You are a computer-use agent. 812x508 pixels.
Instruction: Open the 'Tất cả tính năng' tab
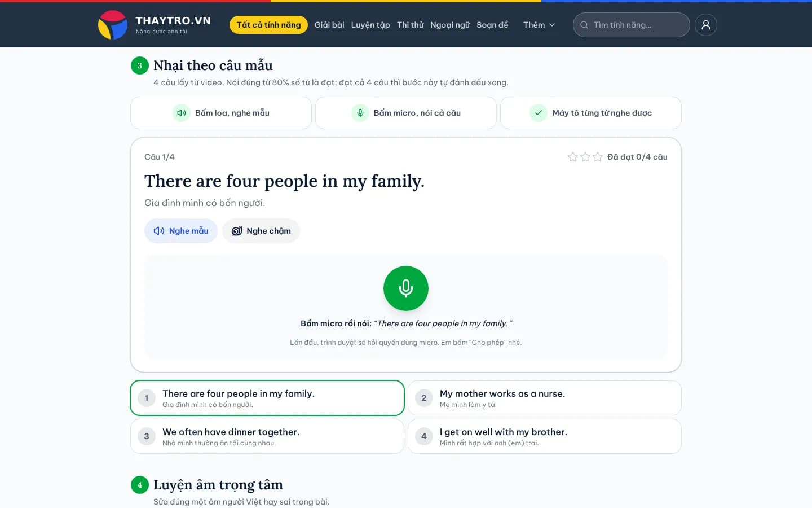[x=268, y=25]
